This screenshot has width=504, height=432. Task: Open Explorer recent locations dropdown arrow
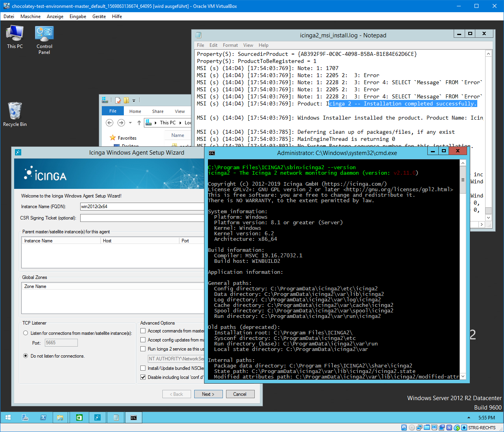pyautogui.click(x=130, y=123)
